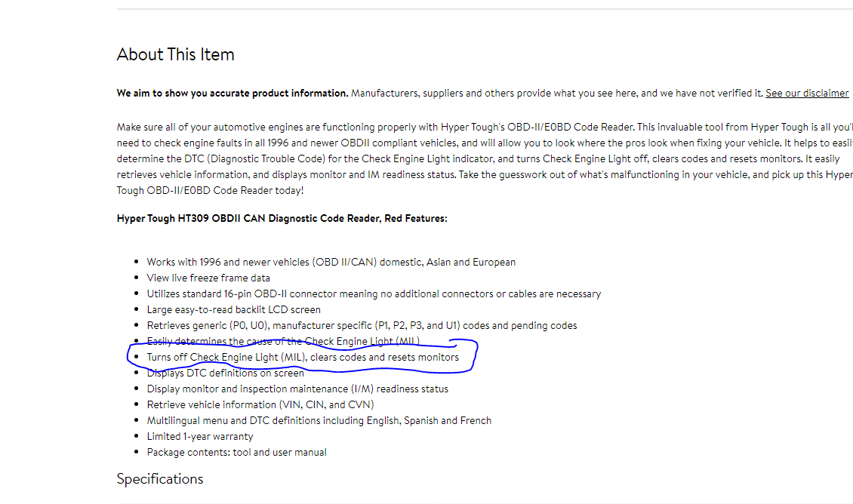
Task: Click the 'View live freeze frame data' bullet
Action: click(208, 278)
